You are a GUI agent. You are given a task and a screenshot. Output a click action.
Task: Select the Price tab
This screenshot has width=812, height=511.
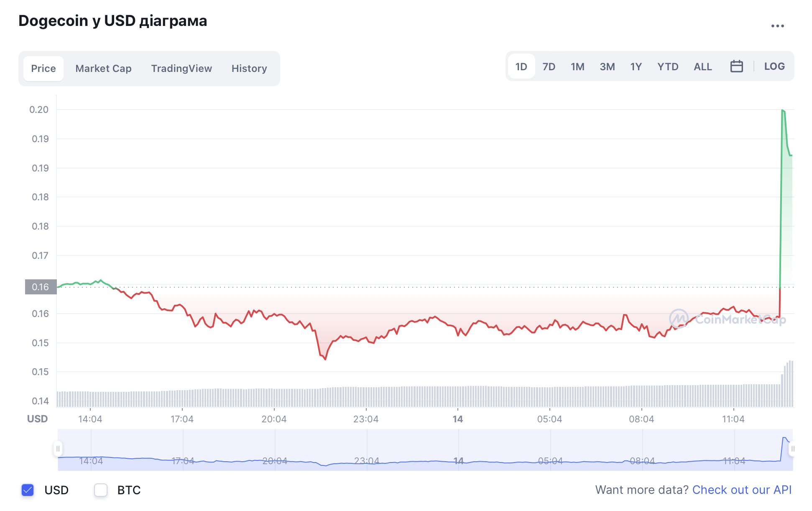43,69
